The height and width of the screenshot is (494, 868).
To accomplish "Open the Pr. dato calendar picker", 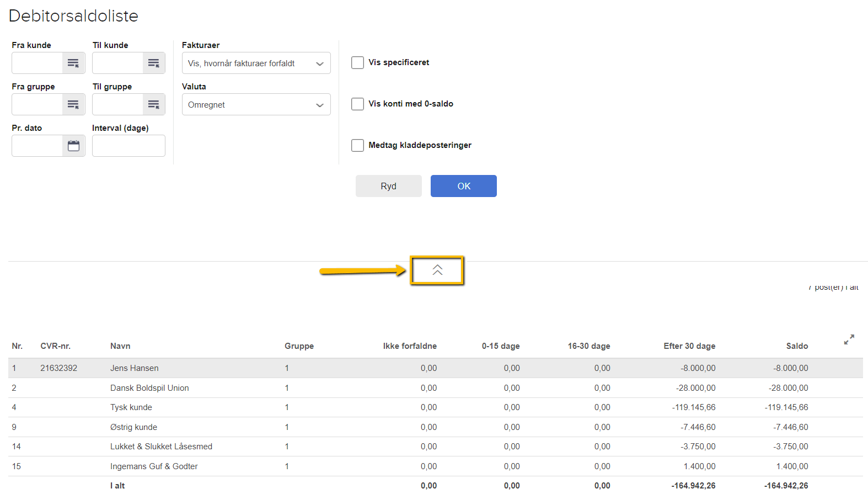I will click(x=73, y=146).
